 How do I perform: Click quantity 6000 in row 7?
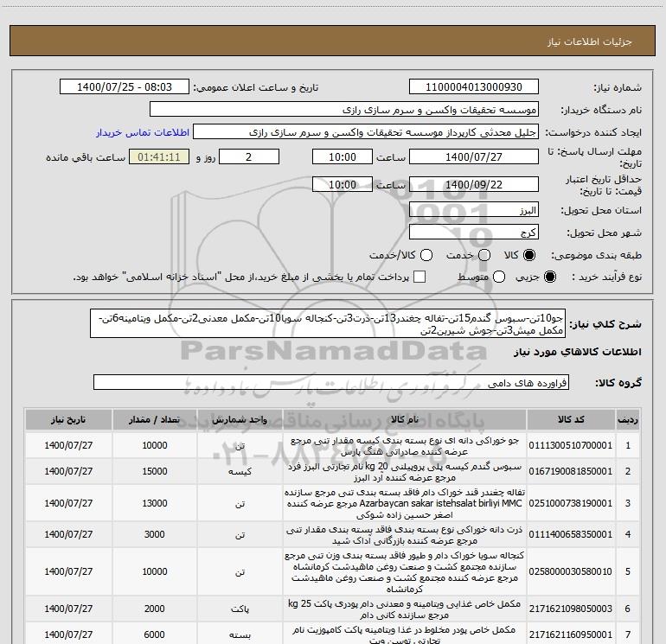(155, 634)
